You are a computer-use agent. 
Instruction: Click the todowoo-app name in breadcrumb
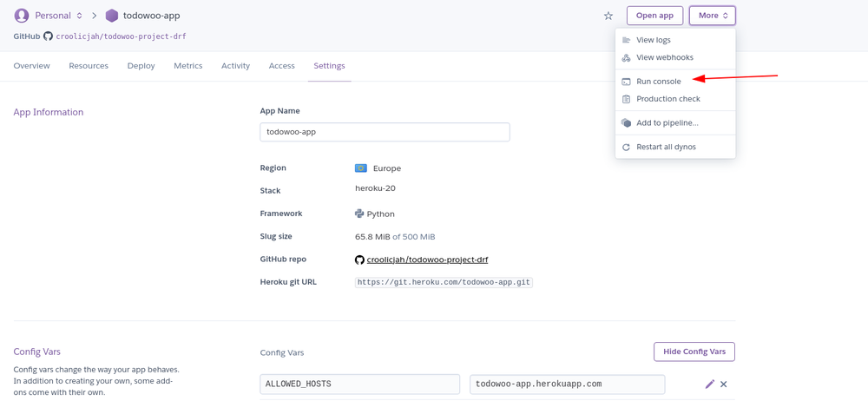pyautogui.click(x=151, y=16)
